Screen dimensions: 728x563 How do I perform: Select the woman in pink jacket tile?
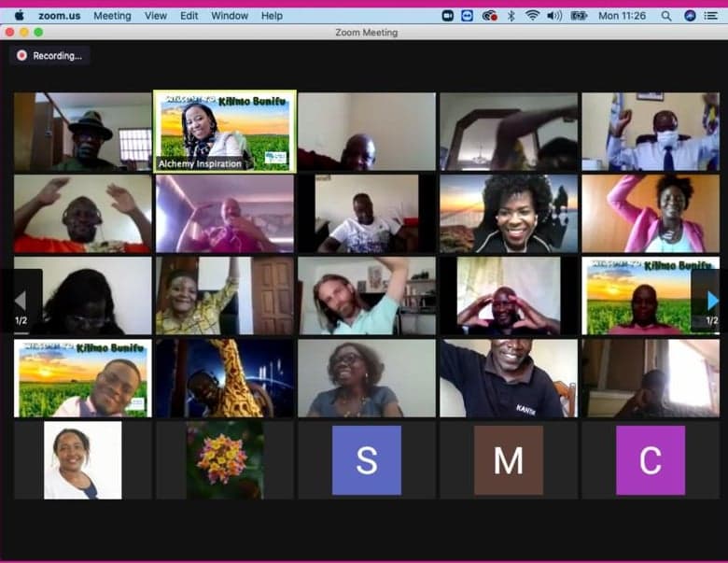tap(651, 214)
